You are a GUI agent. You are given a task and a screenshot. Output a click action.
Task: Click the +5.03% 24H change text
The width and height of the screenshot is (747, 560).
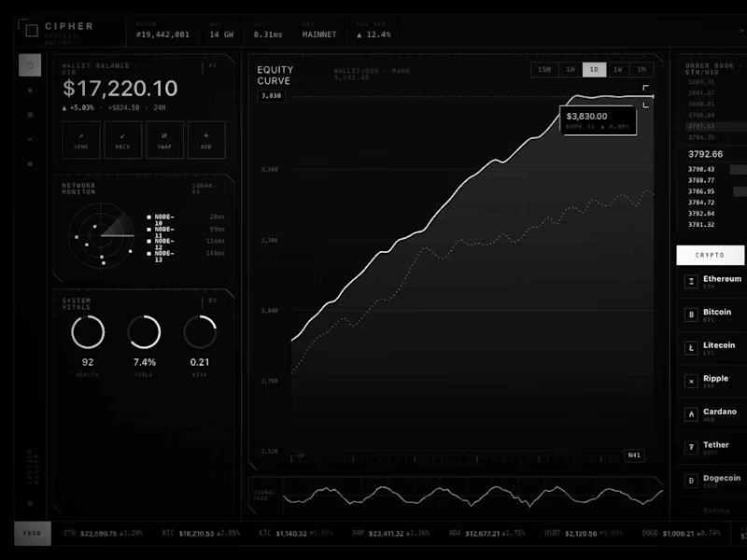pos(113,108)
